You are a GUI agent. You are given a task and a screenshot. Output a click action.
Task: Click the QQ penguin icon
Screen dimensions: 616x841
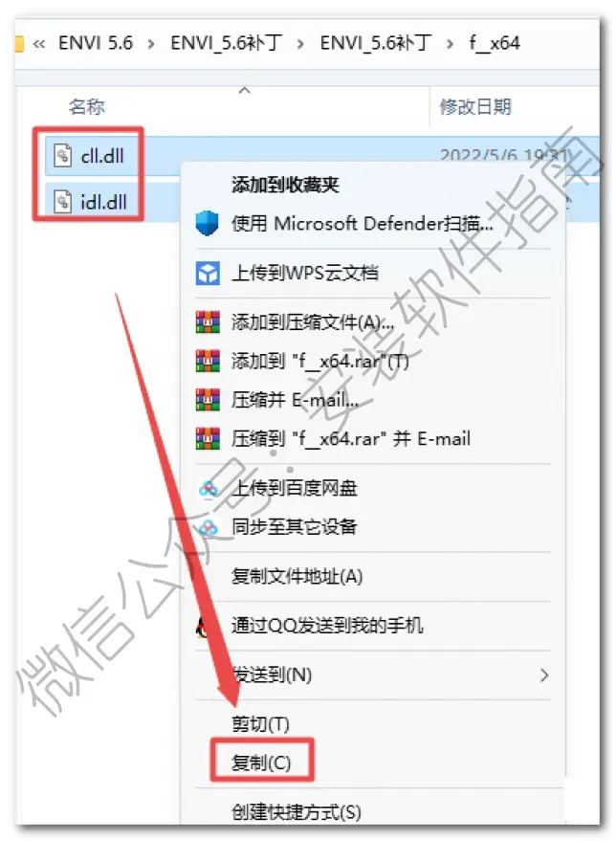pos(202,626)
